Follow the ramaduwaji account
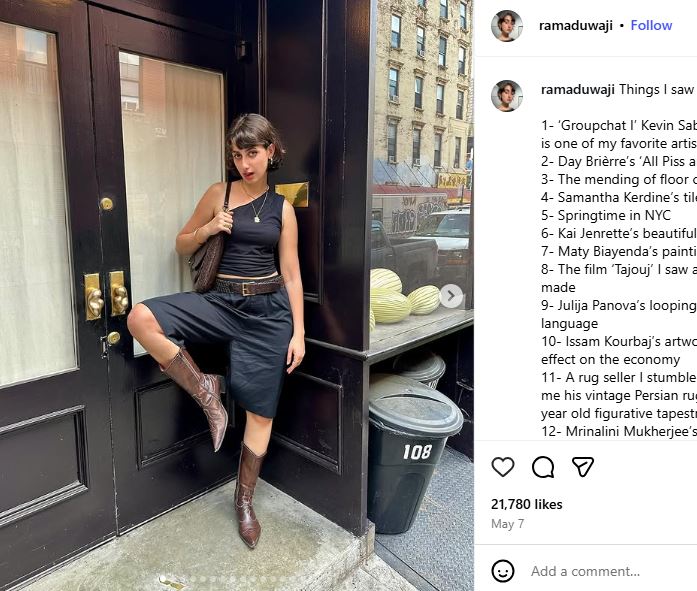Viewport: 697px width, 591px height. (651, 25)
